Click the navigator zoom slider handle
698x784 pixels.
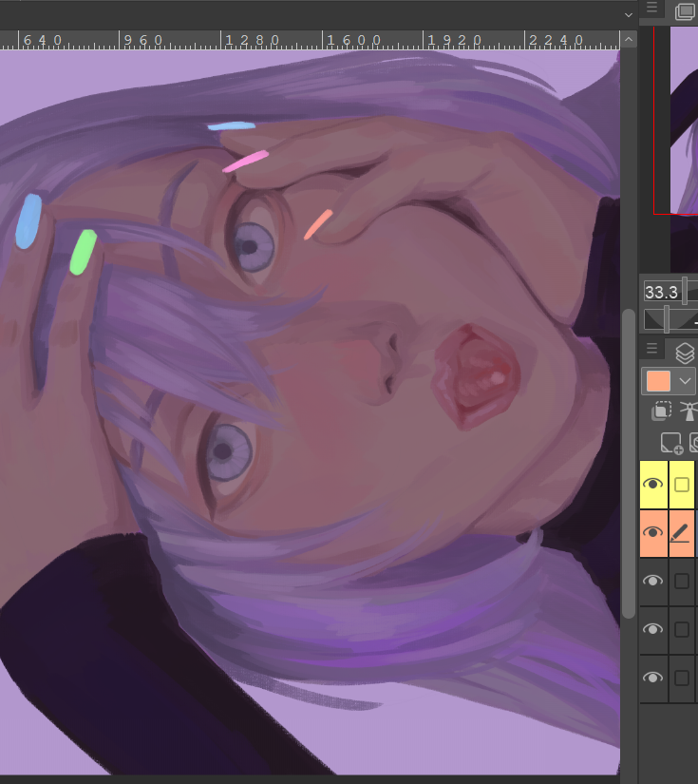point(686,291)
